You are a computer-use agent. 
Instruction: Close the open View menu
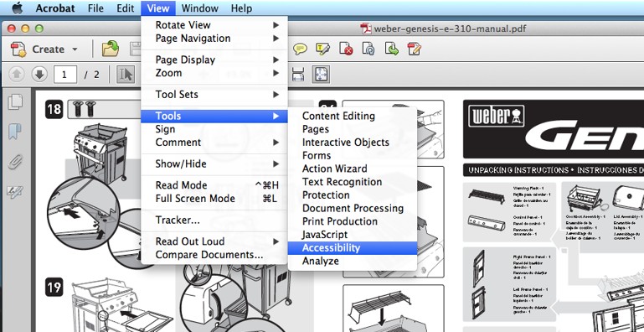click(158, 8)
